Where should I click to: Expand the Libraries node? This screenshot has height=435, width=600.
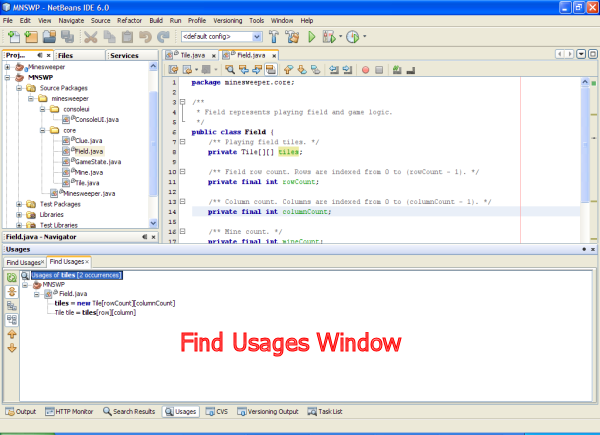19,215
